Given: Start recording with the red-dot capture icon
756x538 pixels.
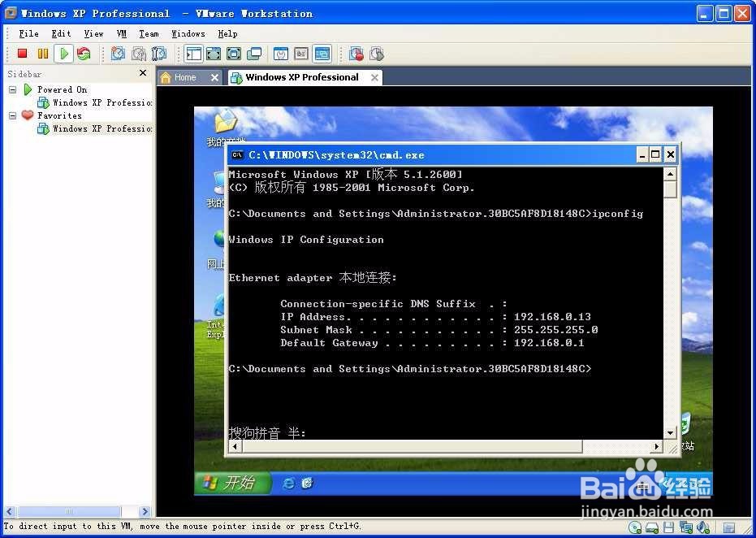Looking at the screenshot, I should point(356,54).
